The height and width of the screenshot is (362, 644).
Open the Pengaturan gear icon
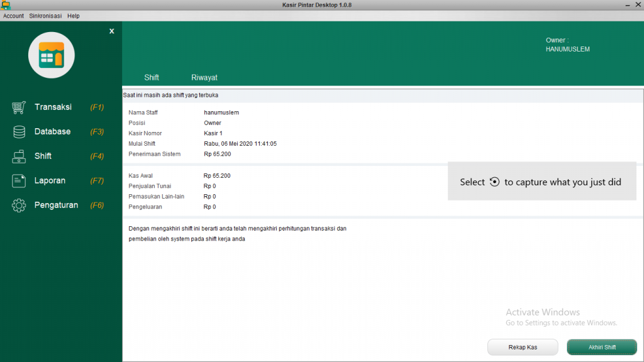(18, 206)
